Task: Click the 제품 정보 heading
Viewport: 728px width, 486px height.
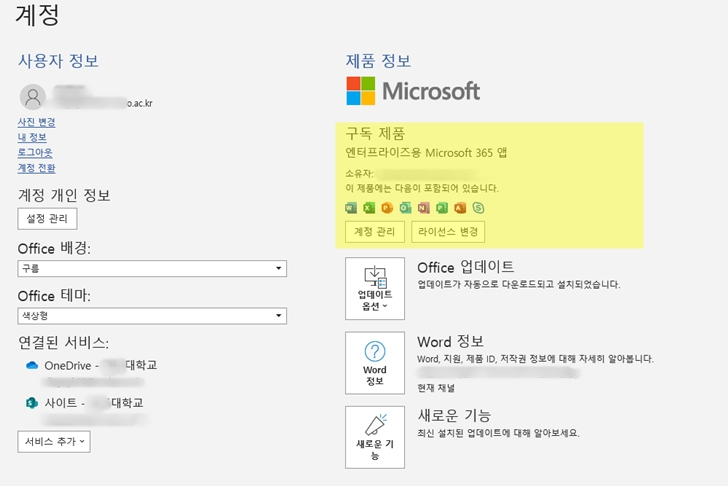Action: (378, 61)
